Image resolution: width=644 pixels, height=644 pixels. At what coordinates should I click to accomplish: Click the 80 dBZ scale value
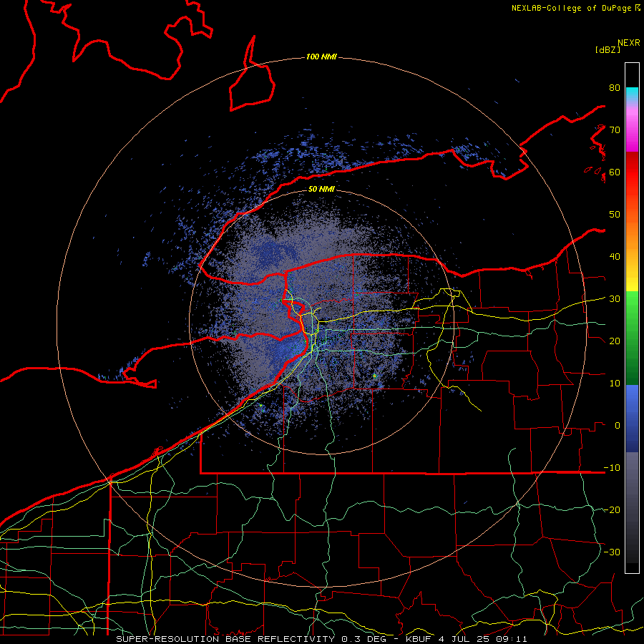(615, 87)
